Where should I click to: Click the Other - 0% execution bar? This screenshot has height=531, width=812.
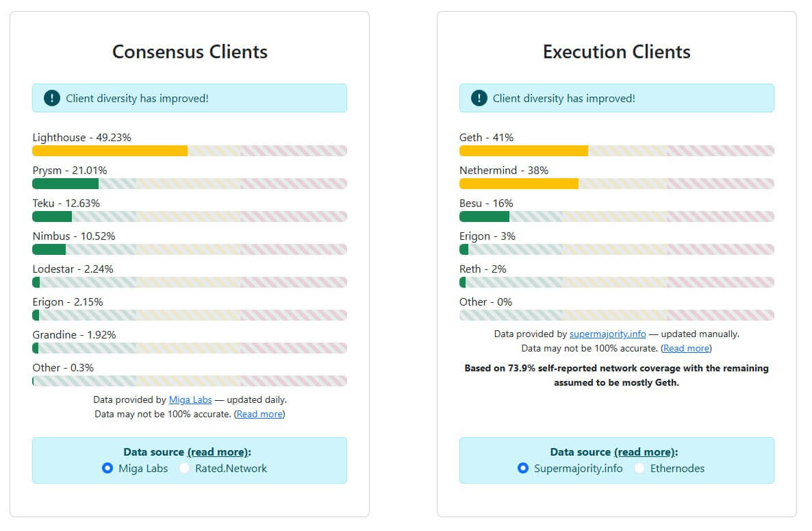coord(616,315)
